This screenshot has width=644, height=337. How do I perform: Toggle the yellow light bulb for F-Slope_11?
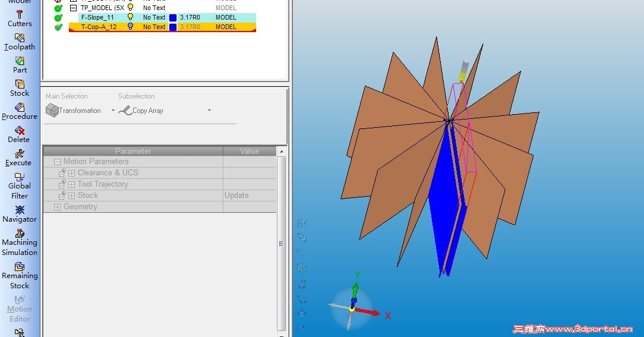pyautogui.click(x=131, y=17)
